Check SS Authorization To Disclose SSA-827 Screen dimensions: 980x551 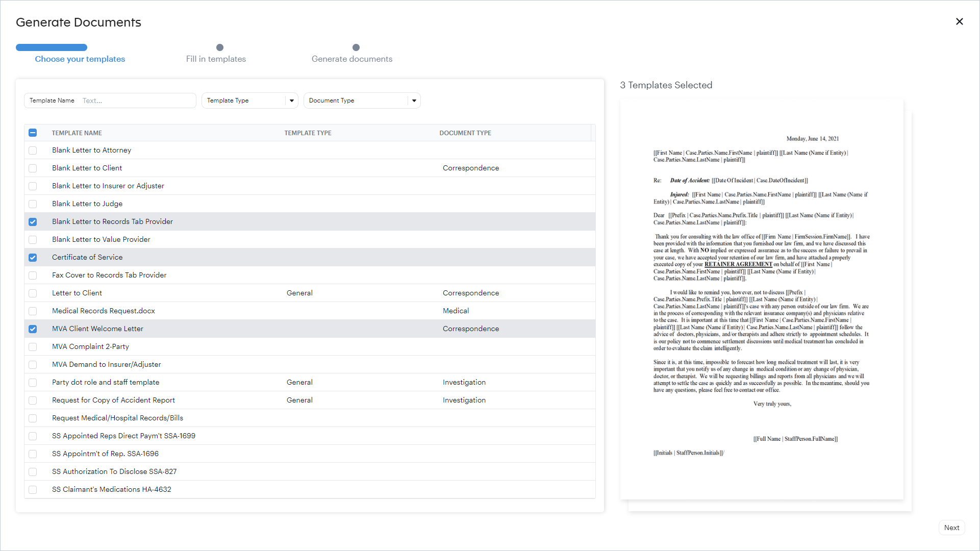tap(33, 472)
